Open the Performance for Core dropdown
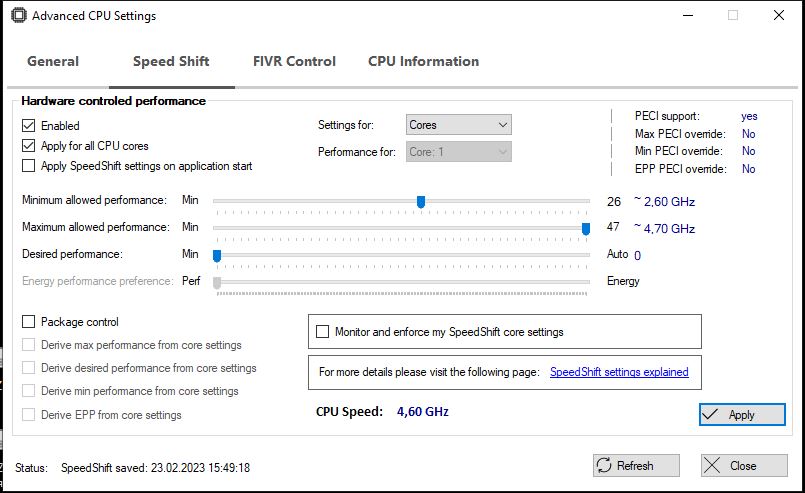Viewport: 805px width, 493px height. [x=459, y=152]
